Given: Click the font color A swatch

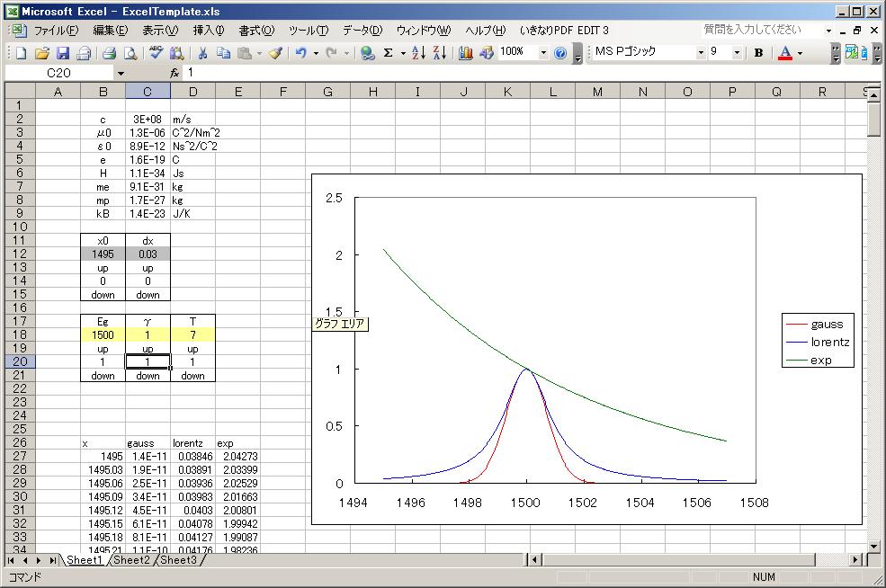Looking at the screenshot, I should coord(784,53).
